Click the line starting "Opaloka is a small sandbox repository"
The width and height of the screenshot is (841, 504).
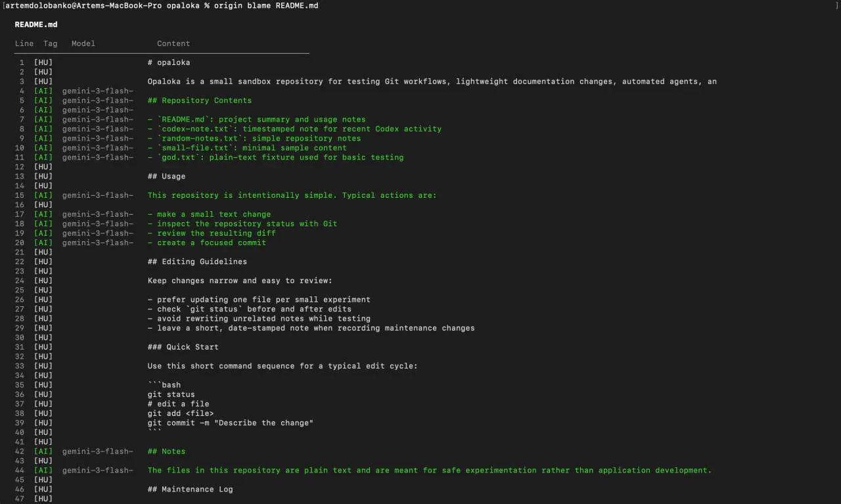432,81
